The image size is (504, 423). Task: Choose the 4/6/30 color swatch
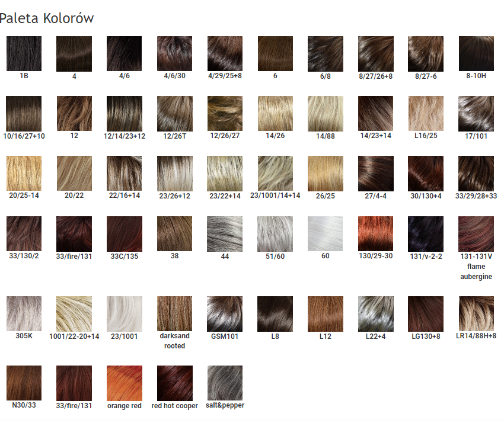coord(174,54)
